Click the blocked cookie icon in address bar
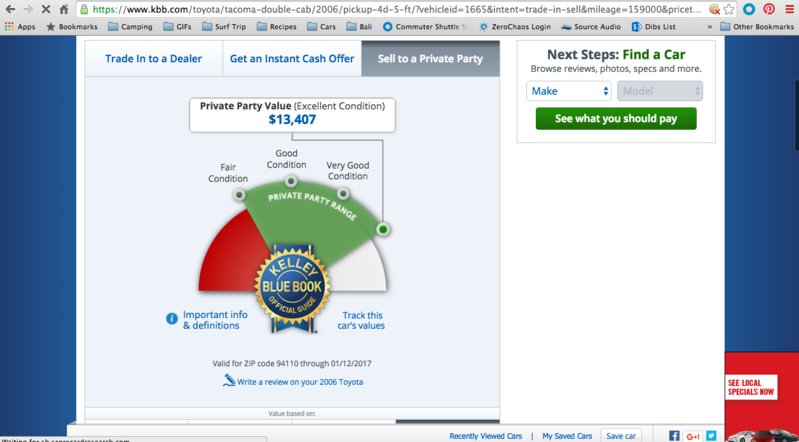This screenshot has height=442, width=799. pyautogui.click(x=714, y=9)
